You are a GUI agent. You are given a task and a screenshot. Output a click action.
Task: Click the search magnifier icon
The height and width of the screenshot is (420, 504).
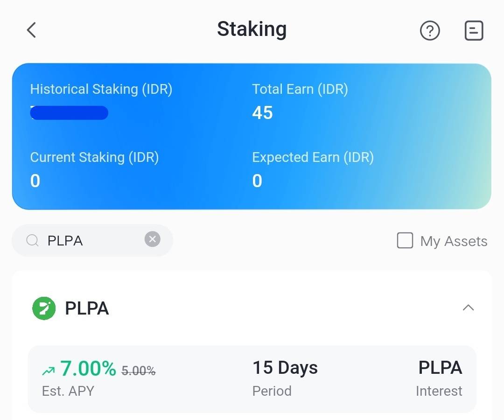click(32, 240)
